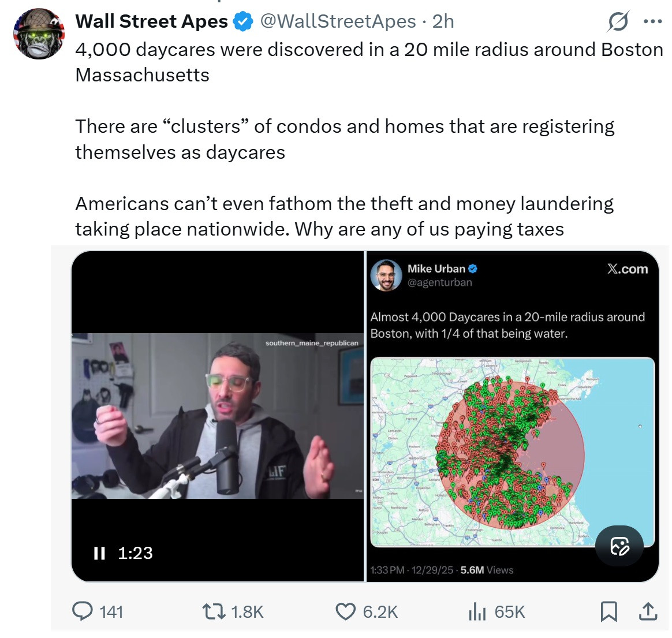Screen dimensions: 672x638
Task: Bookmark this post
Action: 608,611
